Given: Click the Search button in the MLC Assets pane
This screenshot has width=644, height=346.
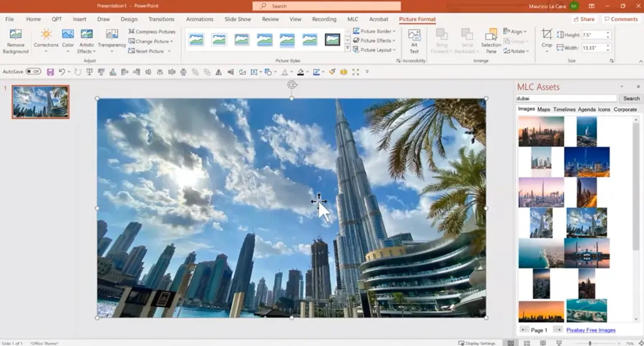Looking at the screenshot, I should pos(631,99).
